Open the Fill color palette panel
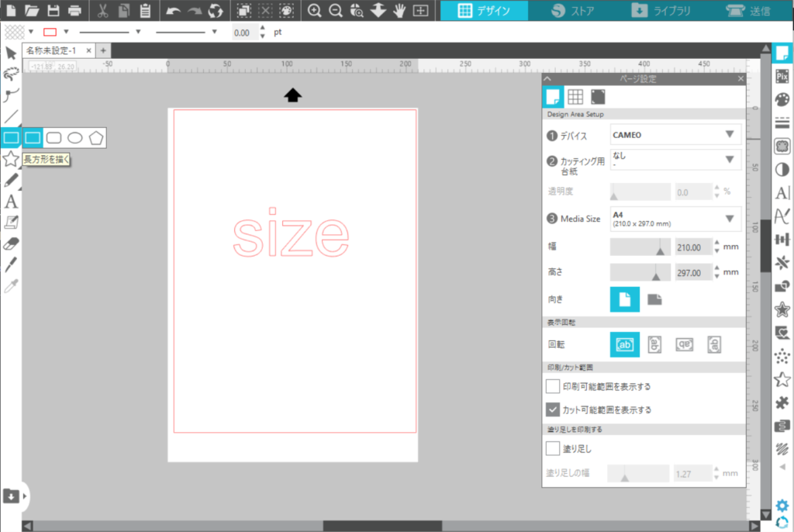The width and height of the screenshot is (794, 532). (x=782, y=99)
